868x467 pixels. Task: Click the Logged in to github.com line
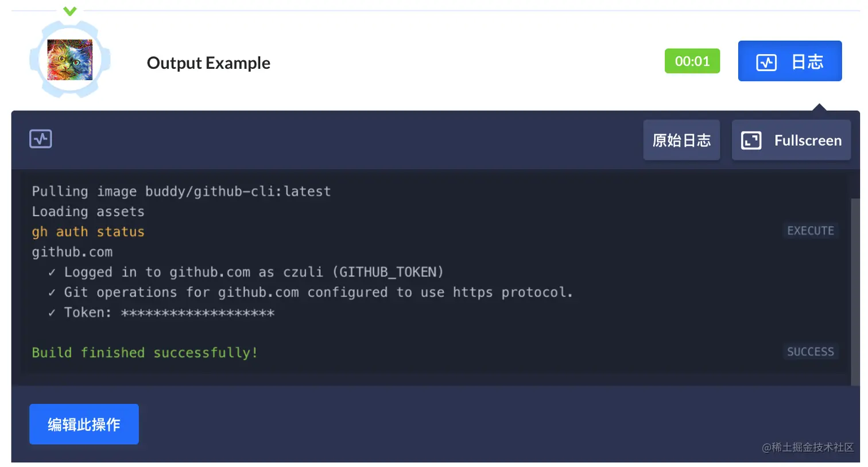pos(246,272)
